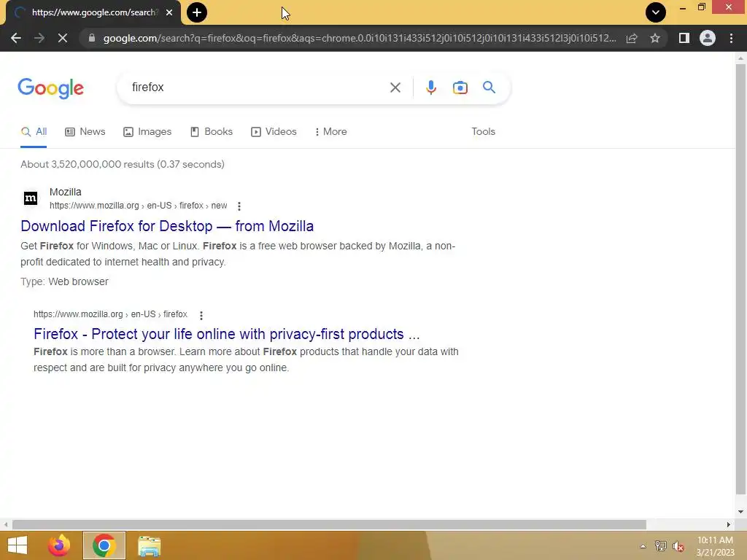747x560 pixels.
Task: Open File Explorer from taskbar
Action: point(150,545)
